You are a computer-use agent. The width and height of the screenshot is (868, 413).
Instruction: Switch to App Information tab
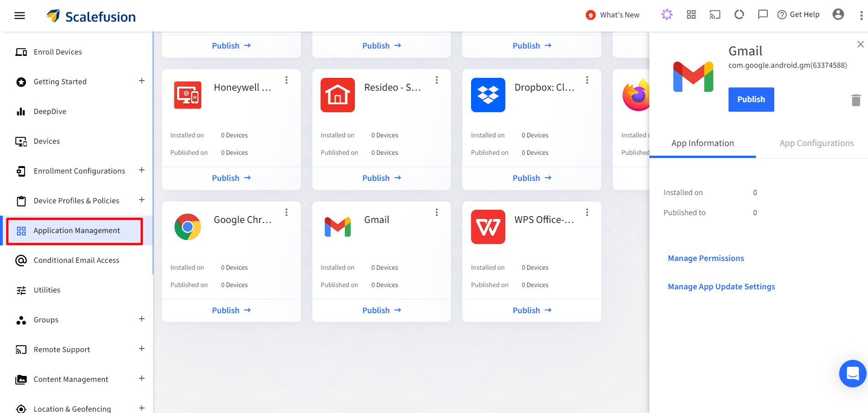click(x=702, y=143)
